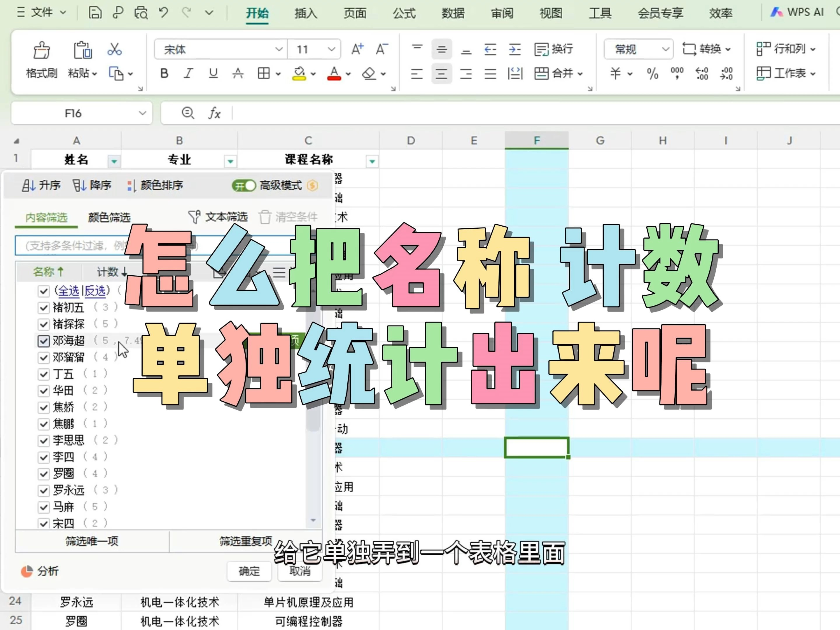Click the 确定 confirm button
The width and height of the screenshot is (840, 630).
tap(249, 571)
